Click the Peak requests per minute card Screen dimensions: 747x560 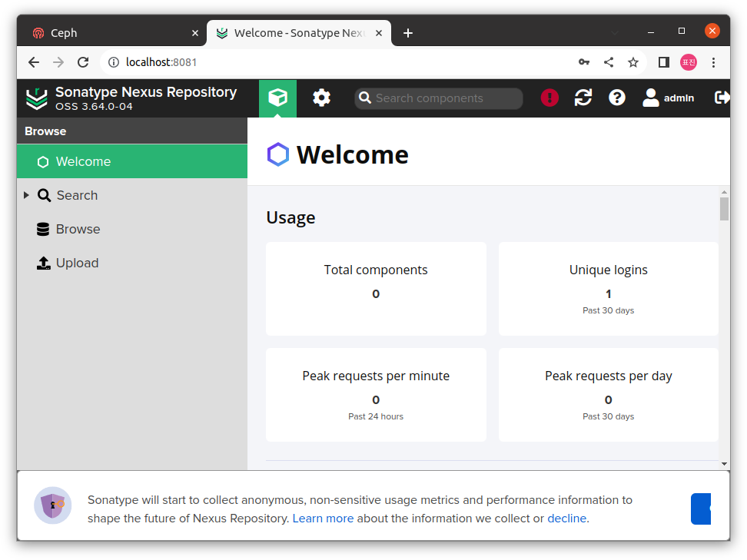(x=376, y=395)
